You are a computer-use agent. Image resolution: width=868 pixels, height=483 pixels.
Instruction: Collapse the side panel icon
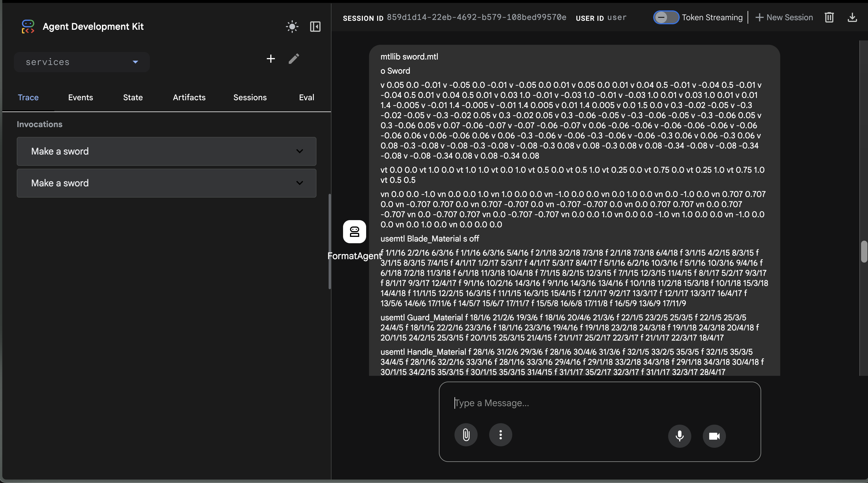(x=315, y=27)
